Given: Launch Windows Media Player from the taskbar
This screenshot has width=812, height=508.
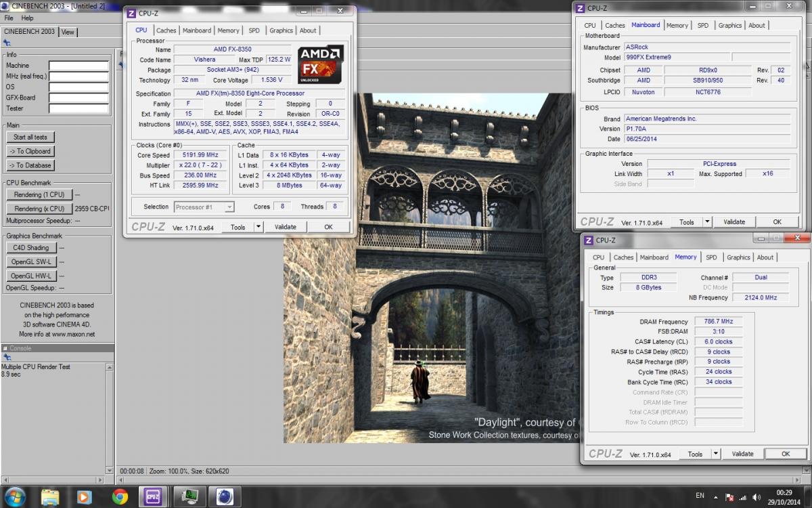Looking at the screenshot, I should point(85,496).
